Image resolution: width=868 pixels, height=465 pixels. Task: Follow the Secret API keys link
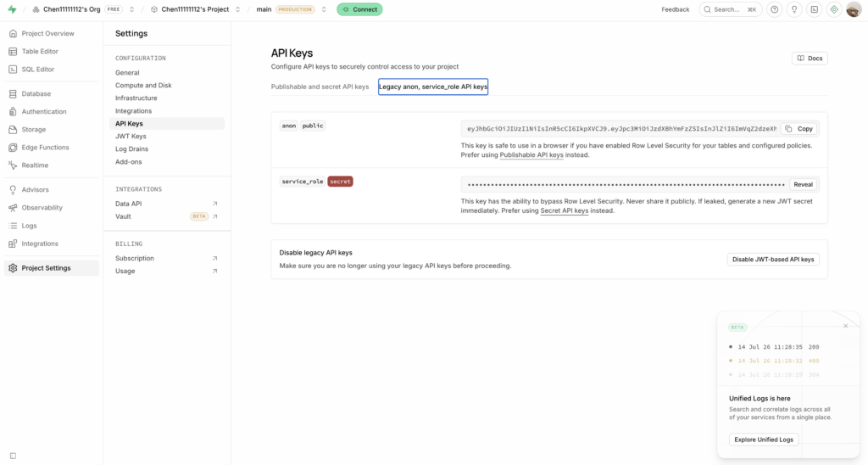tap(564, 211)
